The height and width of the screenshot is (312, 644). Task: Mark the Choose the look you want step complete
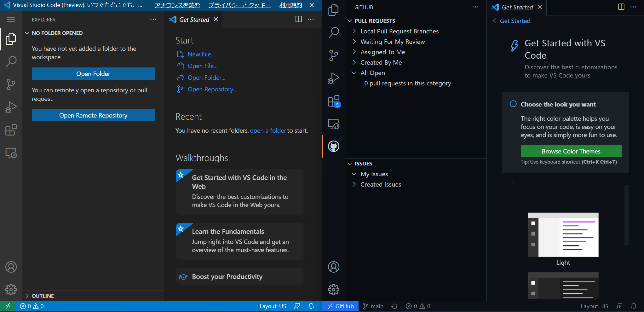[x=513, y=104]
